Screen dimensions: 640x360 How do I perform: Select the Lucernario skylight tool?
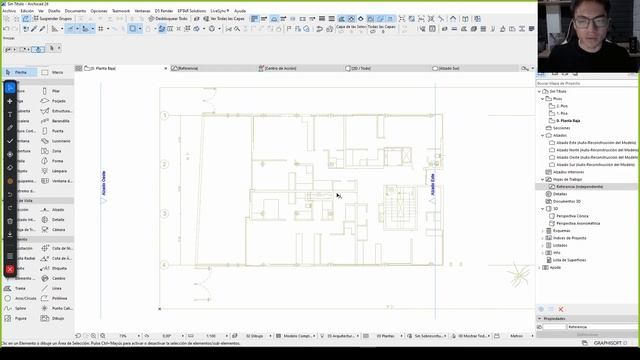[56, 141]
